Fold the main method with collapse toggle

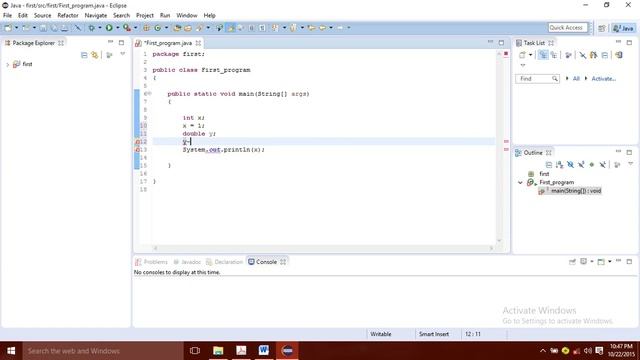(x=149, y=94)
